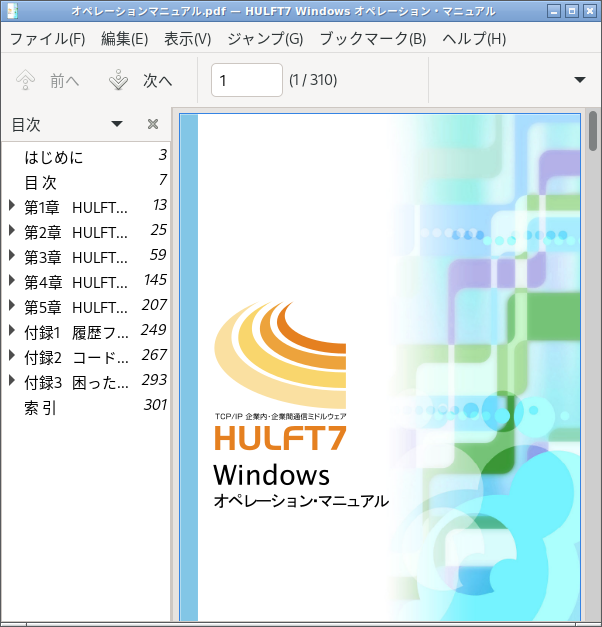Click the previous page arrow icon

coord(25,80)
